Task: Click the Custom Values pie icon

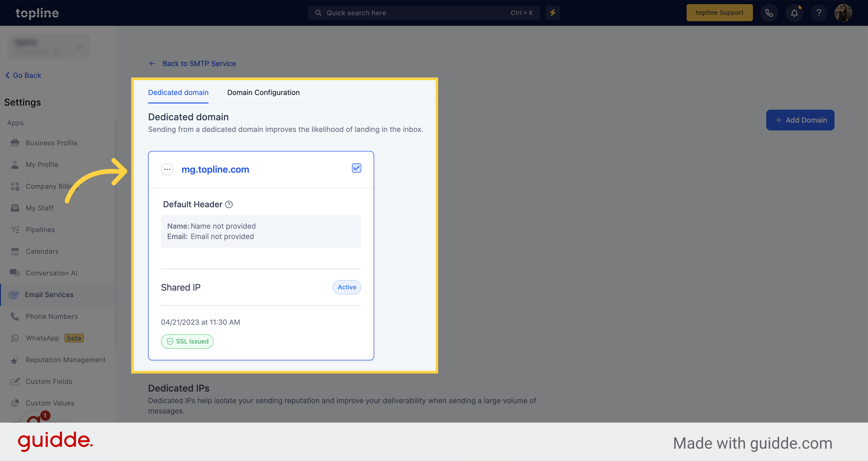Action: (15, 403)
